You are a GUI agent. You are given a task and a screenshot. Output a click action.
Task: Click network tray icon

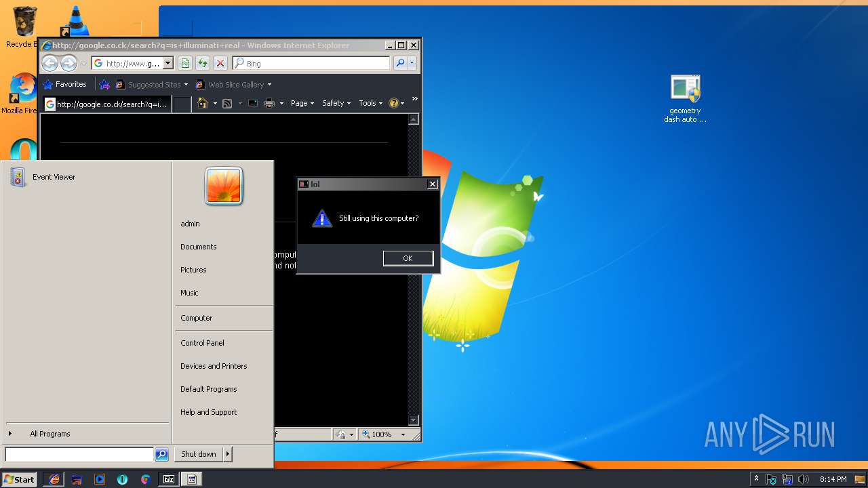[x=787, y=479]
